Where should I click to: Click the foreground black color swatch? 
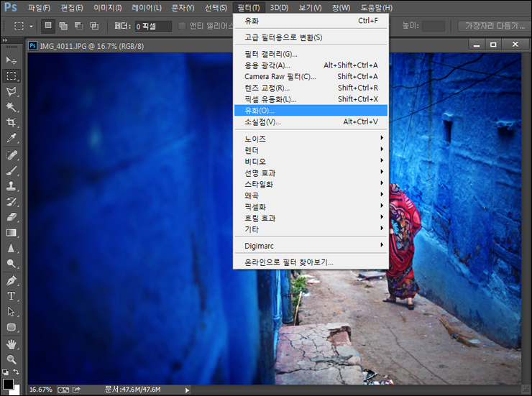[x=8, y=384]
